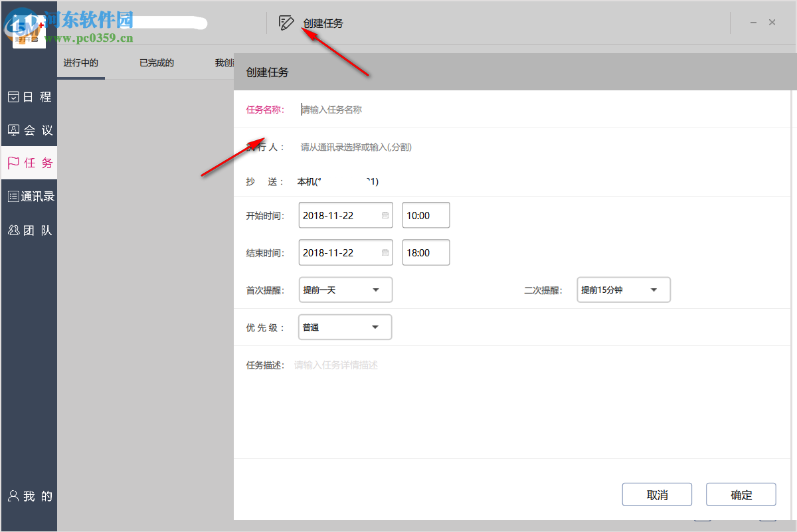Click the 任务名称 label

(x=265, y=110)
